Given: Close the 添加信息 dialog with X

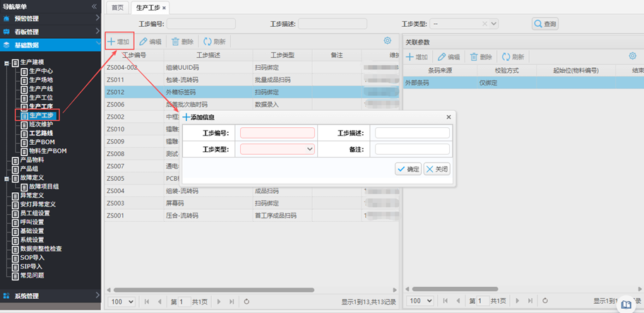Looking at the screenshot, I should coord(448,117).
